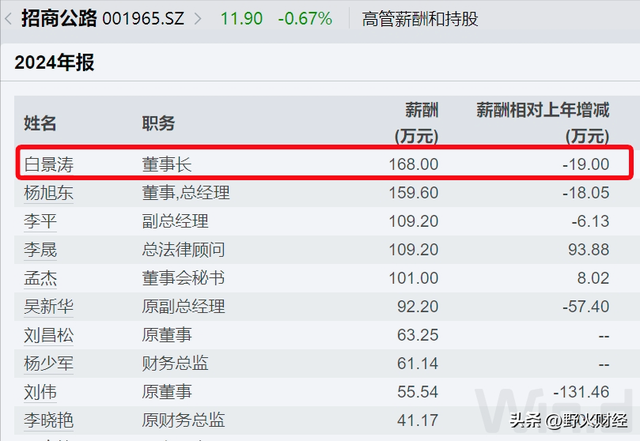Click the change percentage -0.67%
This screenshot has height=441, width=640.
pos(305,19)
